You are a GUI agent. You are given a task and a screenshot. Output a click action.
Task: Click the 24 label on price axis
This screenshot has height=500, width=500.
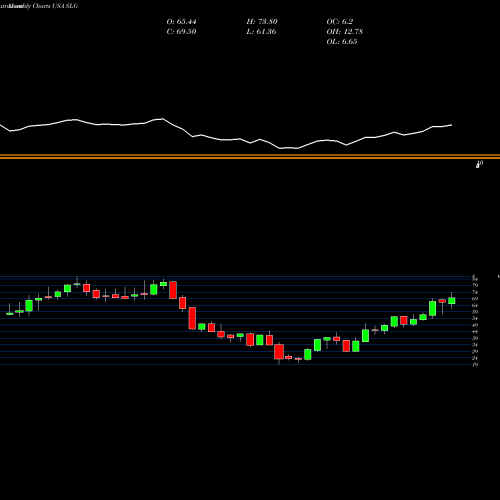click(475, 358)
